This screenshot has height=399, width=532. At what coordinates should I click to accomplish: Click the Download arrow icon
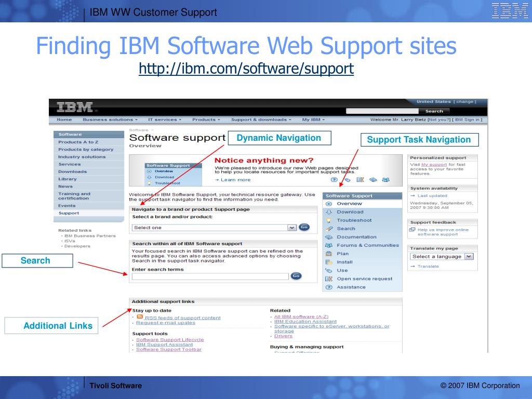[328, 212]
